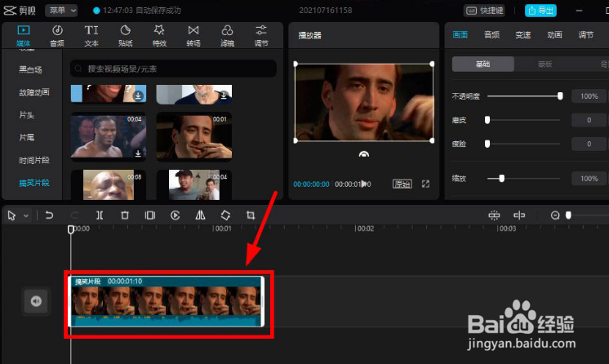Undo the last action
The image size is (609, 364).
[49, 215]
